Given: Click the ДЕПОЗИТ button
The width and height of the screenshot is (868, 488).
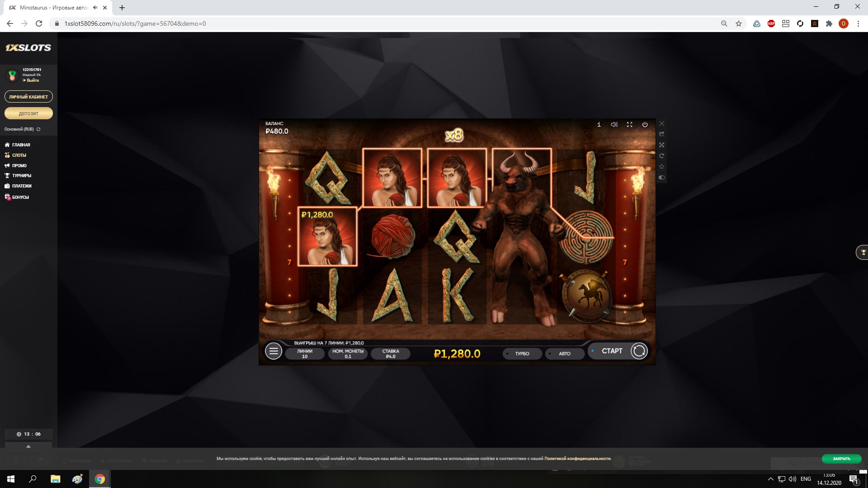Looking at the screenshot, I should point(28,113).
